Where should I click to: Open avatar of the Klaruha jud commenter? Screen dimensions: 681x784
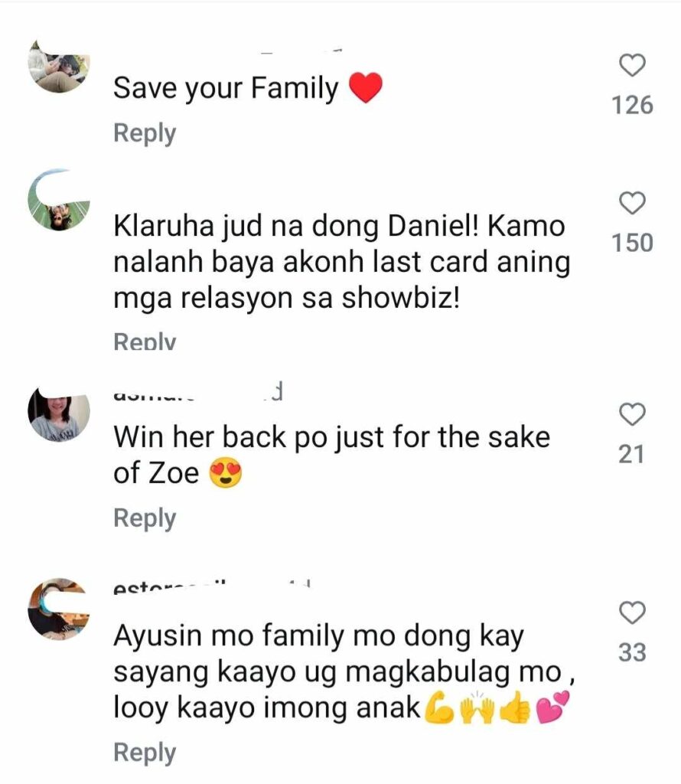coord(59,200)
